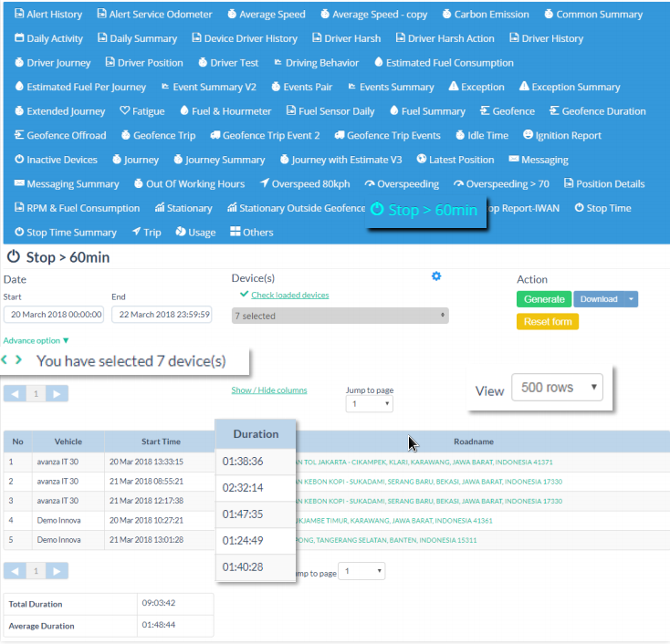This screenshot has width=670, height=644.
Task: Open the Stop > 60min report menu item
Action: [x=425, y=210]
